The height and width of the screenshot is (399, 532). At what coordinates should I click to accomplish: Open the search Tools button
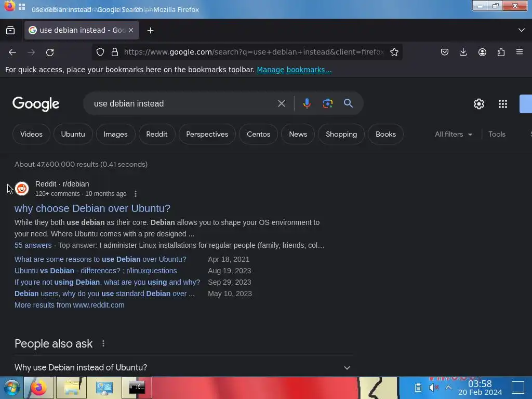(497, 134)
